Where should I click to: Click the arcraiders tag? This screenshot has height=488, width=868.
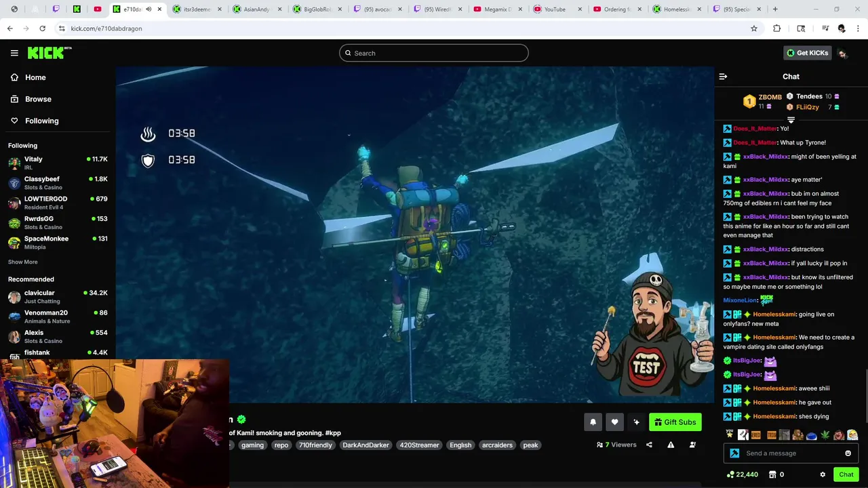[497, 445]
